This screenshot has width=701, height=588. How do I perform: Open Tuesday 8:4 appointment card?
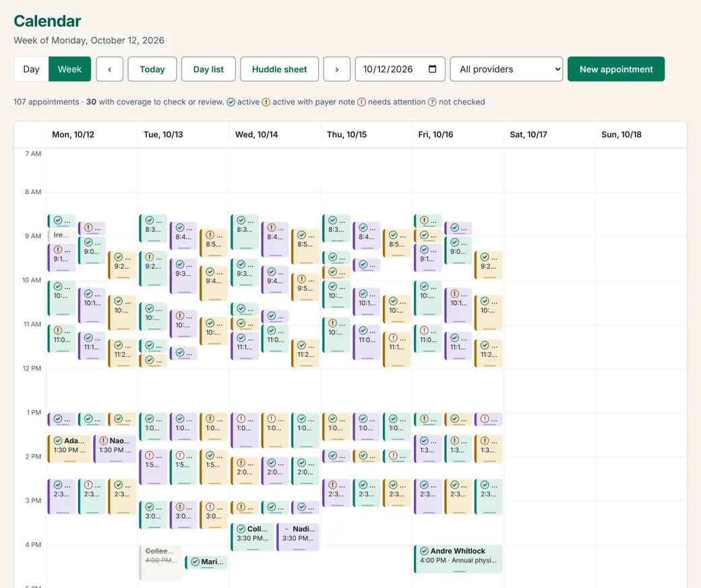pyautogui.click(x=183, y=235)
